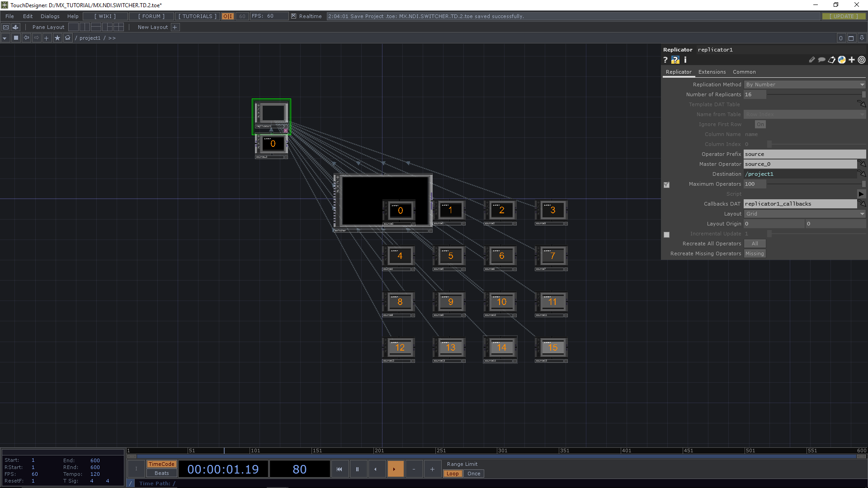Select left-right split pane layout
This screenshot has height=488, width=868.
85,27
